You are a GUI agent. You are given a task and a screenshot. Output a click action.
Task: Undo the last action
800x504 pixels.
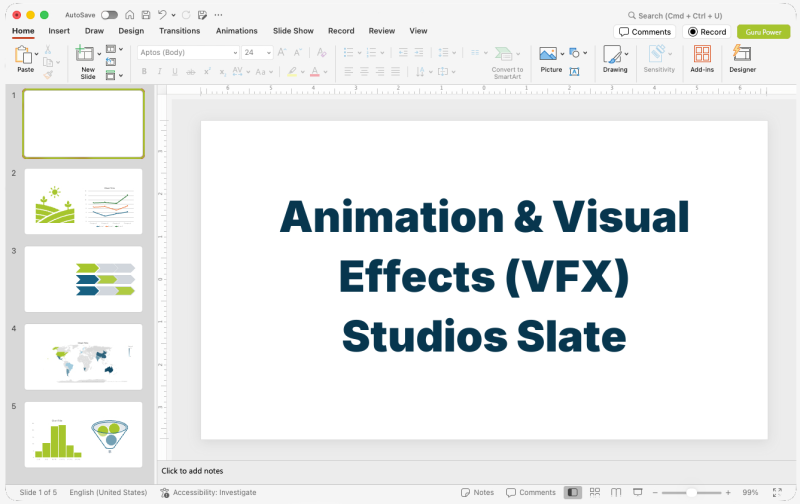tap(162, 15)
